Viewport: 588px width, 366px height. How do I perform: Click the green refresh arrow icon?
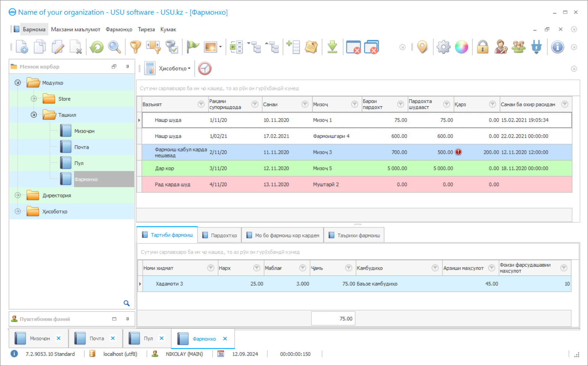point(97,47)
